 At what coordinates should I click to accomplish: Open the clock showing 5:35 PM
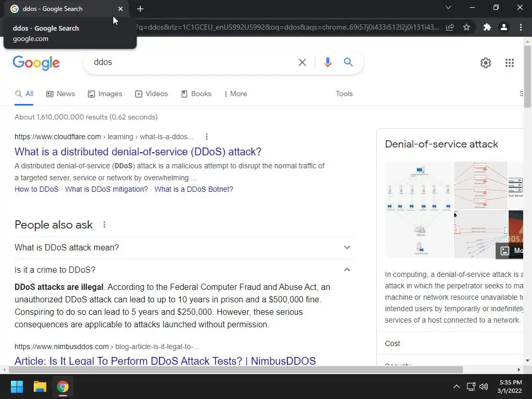tap(510, 387)
